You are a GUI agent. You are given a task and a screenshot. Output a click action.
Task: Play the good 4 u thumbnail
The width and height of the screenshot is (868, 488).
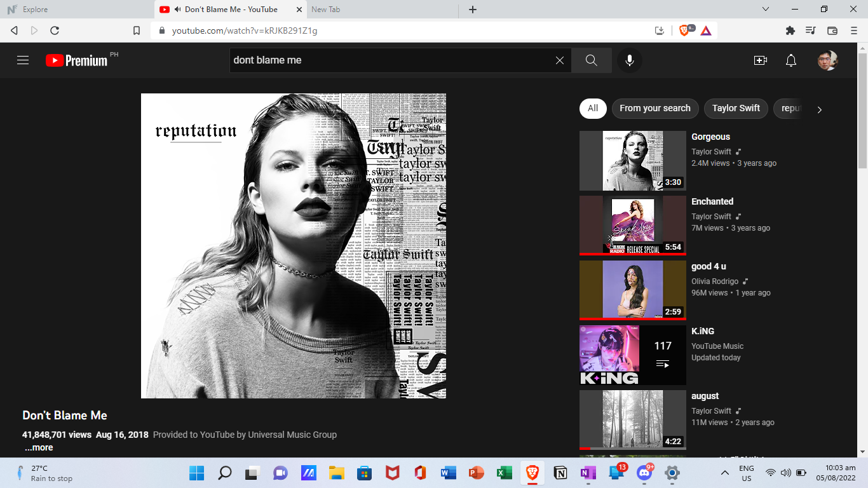[x=633, y=290]
